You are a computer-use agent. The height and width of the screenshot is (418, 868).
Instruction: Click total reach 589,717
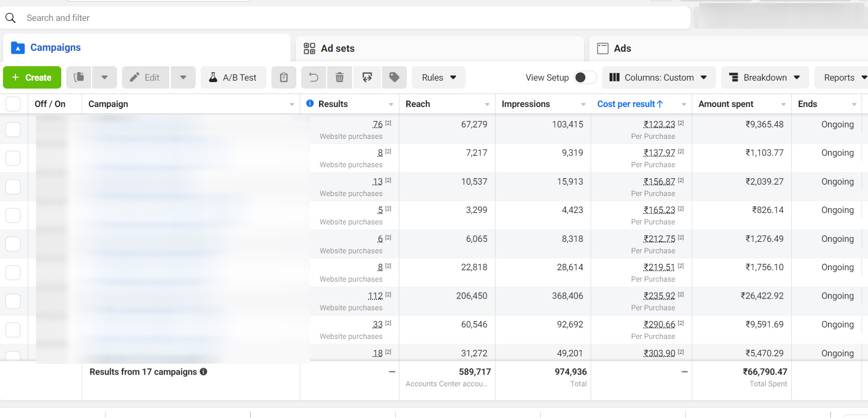[475, 372]
